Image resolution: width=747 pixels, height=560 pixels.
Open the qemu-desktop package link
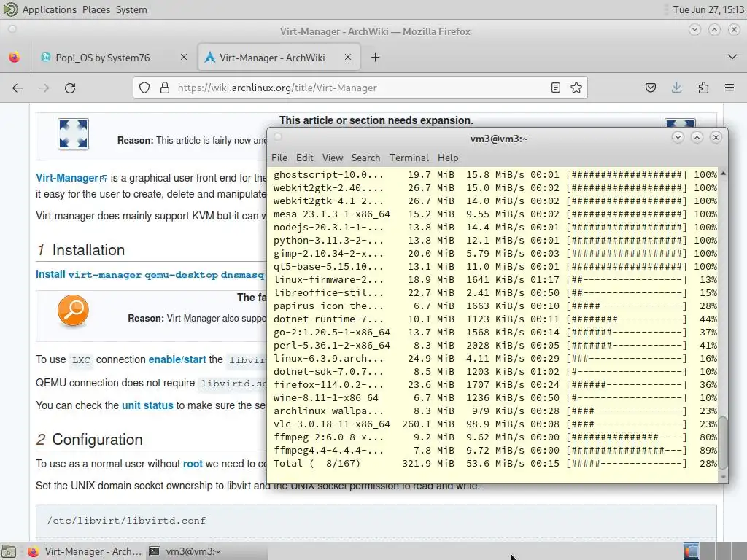coord(181,275)
